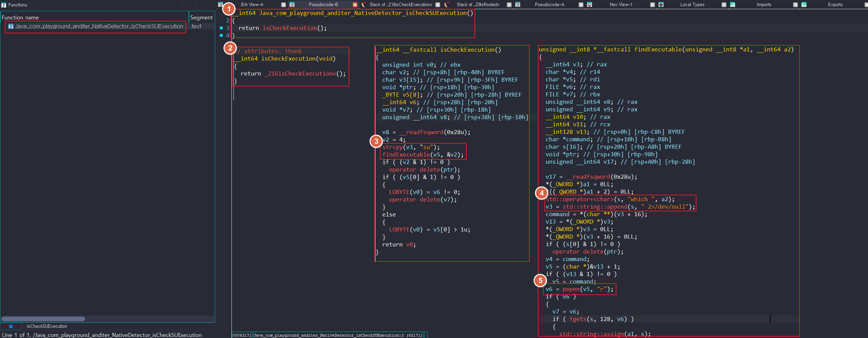Click the 'attributes: thunk' comment
The image size is (868, 338).
269,51
